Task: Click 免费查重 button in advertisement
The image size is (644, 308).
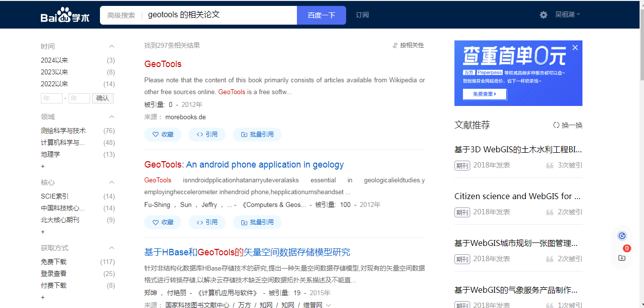Action: click(x=484, y=94)
